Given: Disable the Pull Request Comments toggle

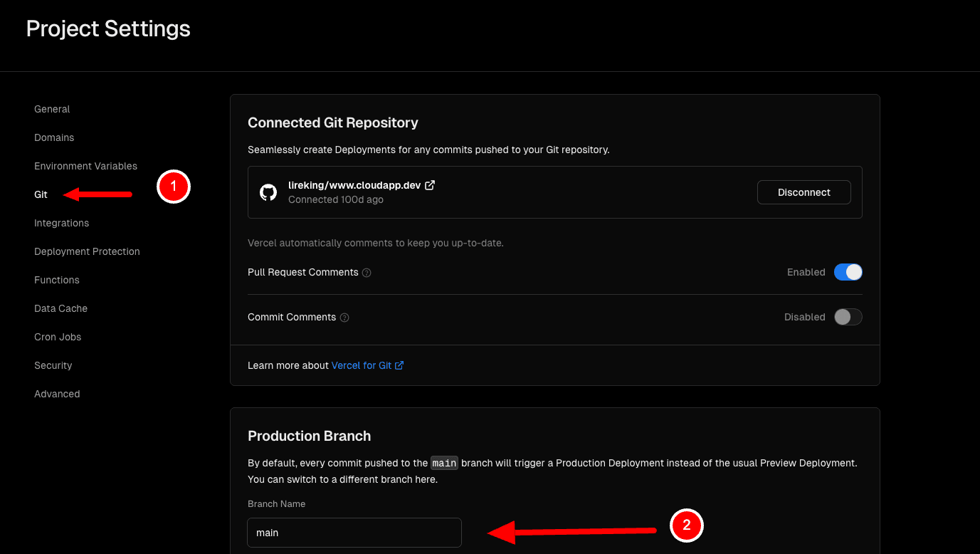Looking at the screenshot, I should pos(848,272).
